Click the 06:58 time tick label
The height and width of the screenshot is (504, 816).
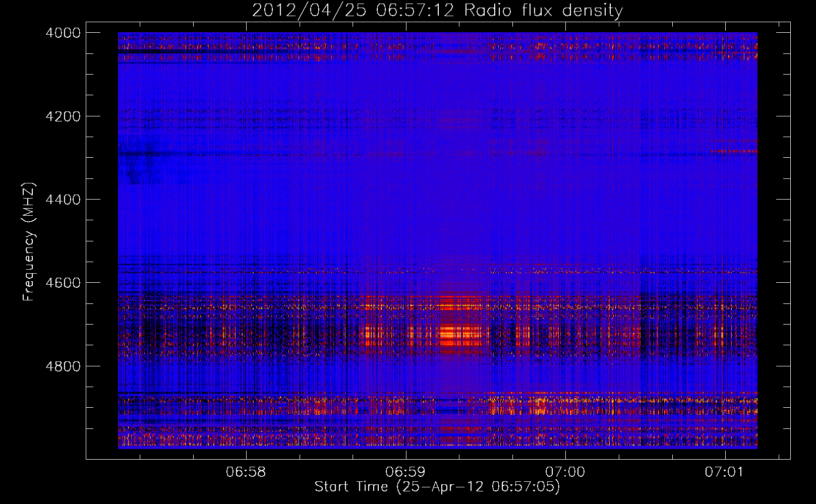pos(246,472)
